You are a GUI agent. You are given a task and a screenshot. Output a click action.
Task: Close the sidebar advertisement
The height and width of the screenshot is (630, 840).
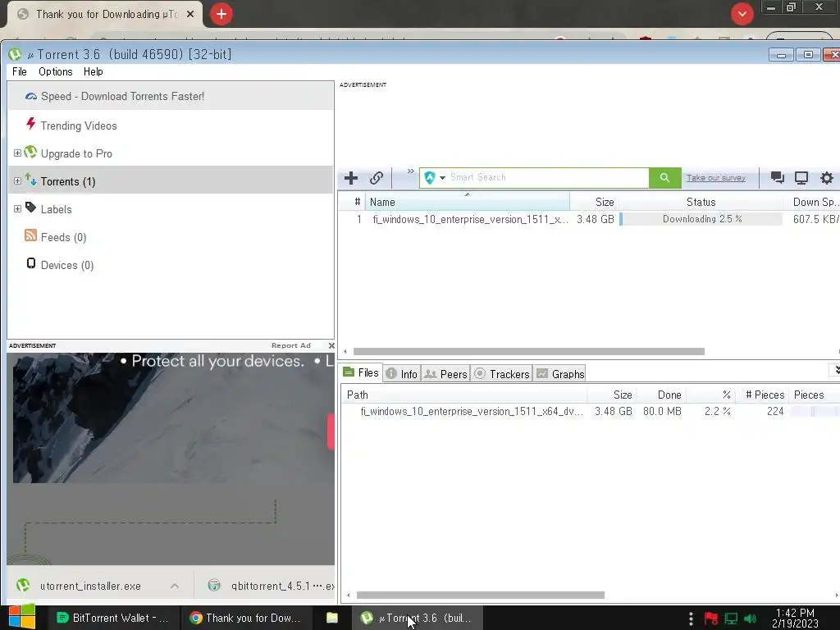pyautogui.click(x=331, y=345)
